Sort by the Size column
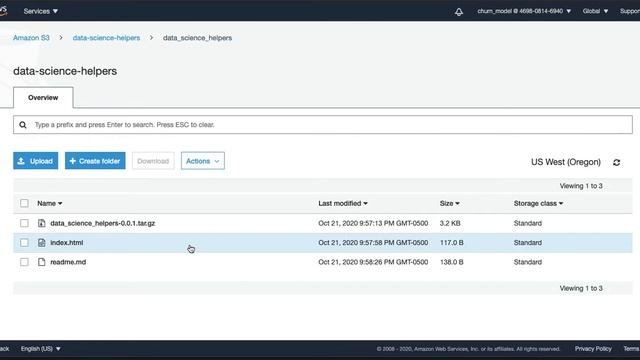 449,203
